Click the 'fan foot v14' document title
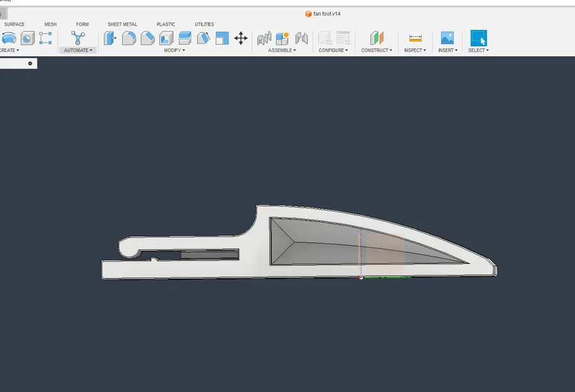 coord(327,14)
